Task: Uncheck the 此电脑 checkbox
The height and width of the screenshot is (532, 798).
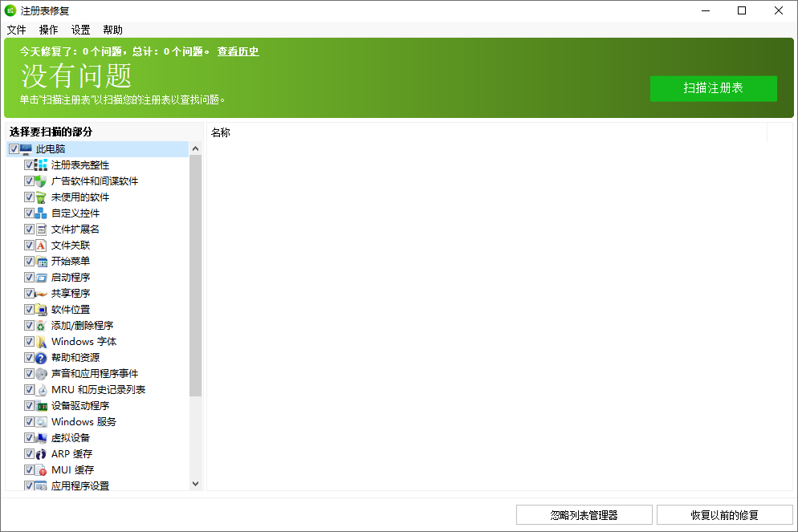Action: click(13, 148)
